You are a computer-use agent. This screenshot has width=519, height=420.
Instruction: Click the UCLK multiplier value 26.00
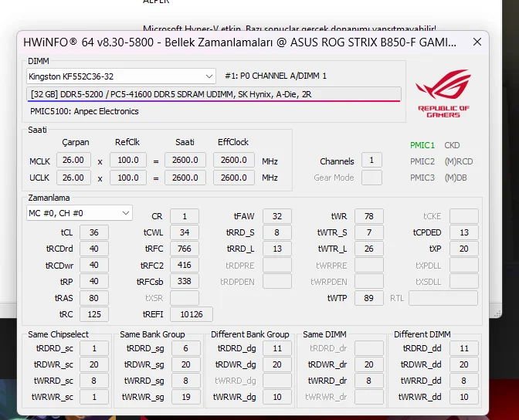click(x=73, y=178)
